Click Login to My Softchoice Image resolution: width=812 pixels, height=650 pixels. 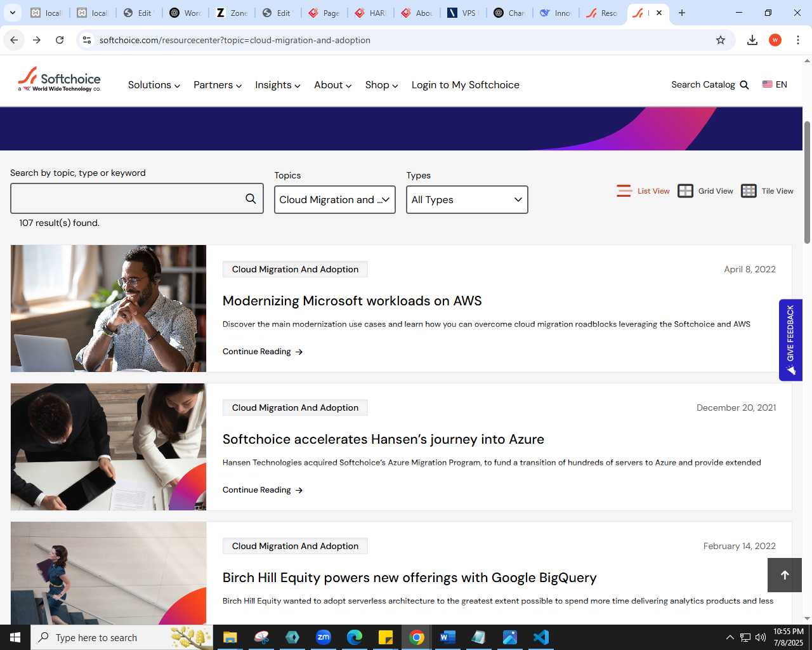(466, 85)
